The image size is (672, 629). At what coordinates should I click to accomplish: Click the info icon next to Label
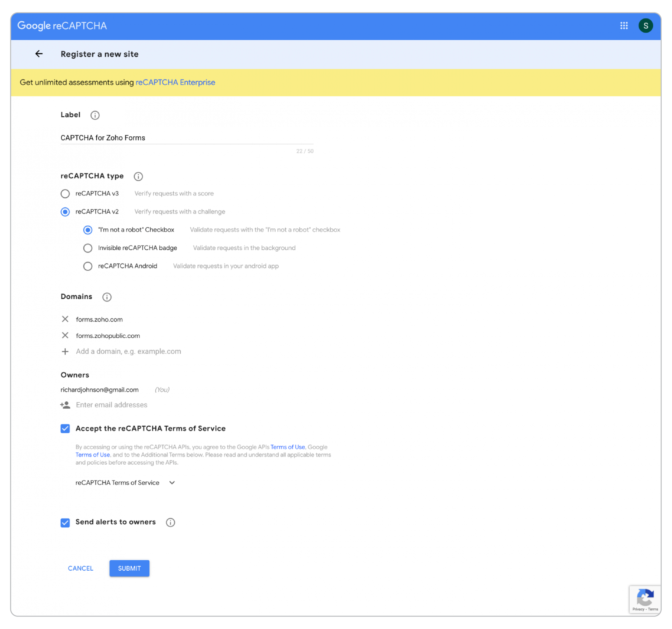tap(95, 115)
